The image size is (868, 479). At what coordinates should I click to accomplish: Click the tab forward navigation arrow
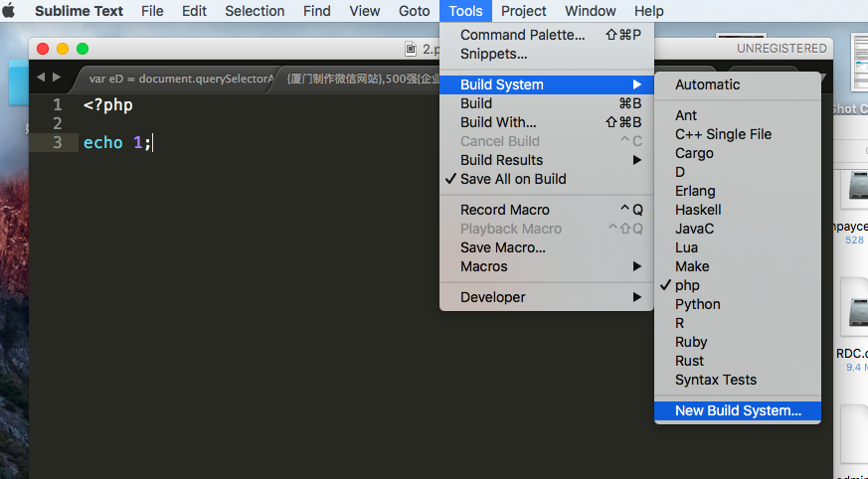57,78
